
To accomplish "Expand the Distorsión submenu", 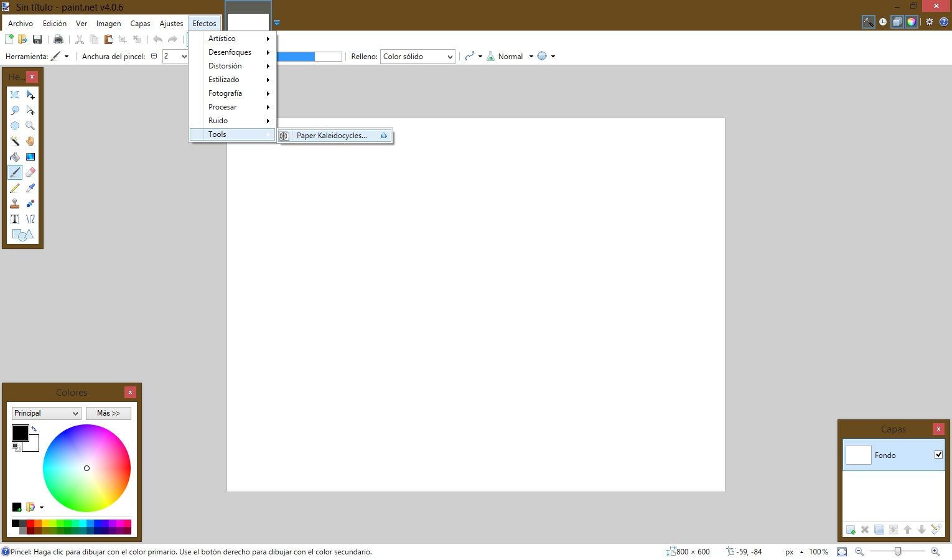I will coord(232,66).
